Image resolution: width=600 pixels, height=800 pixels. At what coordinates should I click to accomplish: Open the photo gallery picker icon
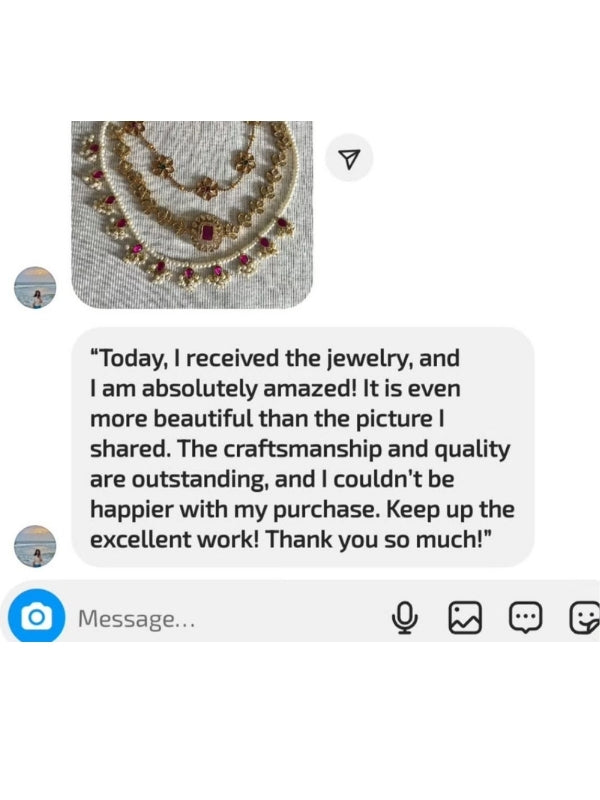point(464,618)
